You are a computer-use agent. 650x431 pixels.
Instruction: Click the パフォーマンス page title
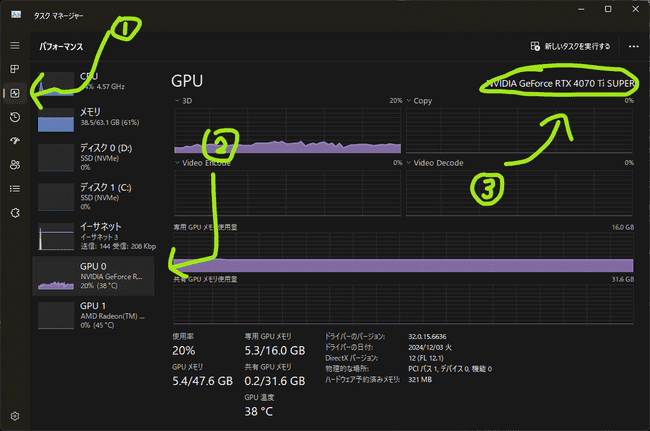pyautogui.click(x=61, y=46)
